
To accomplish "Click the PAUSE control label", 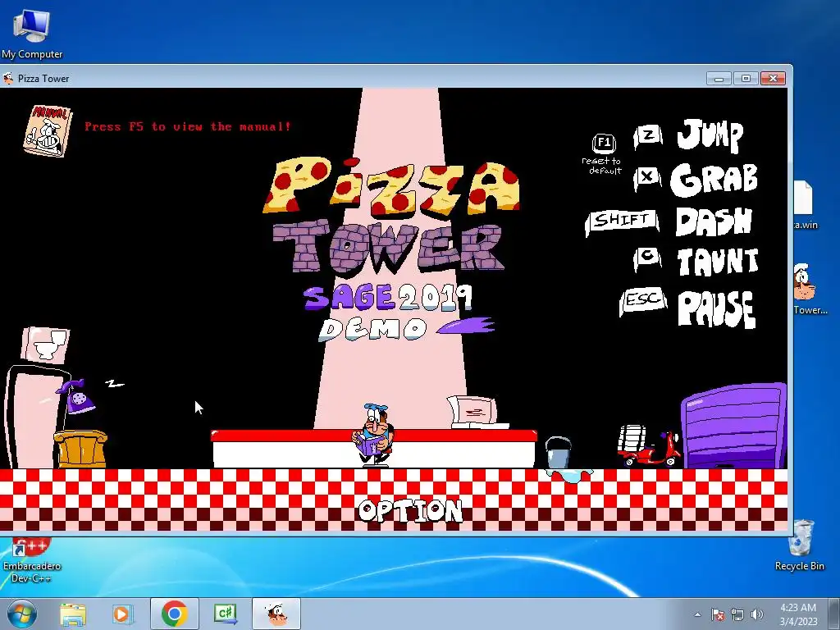I will point(717,309).
